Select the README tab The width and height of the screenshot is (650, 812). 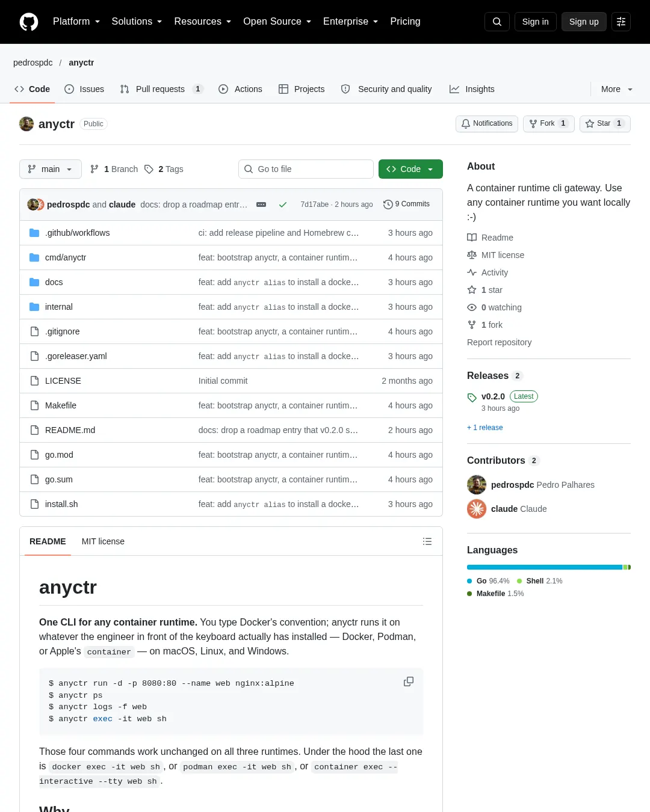pos(48,541)
